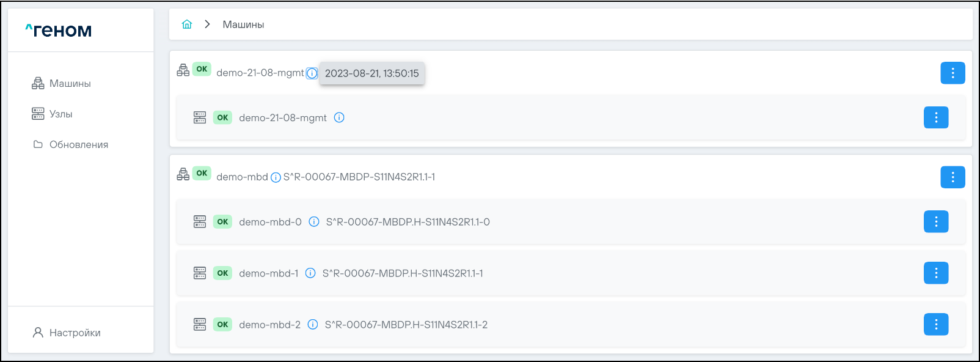The width and height of the screenshot is (980, 362).
Task: Click the home breadcrumb icon
Action: [x=187, y=24]
